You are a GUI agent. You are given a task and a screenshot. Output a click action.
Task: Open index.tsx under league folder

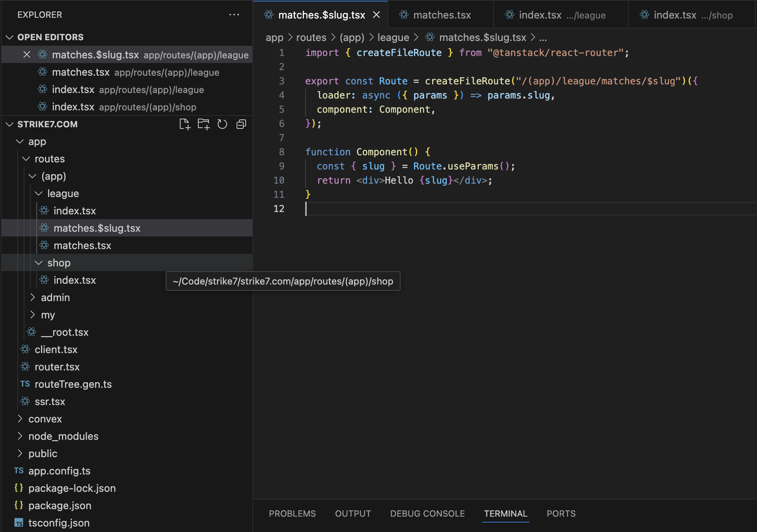pos(127,211)
